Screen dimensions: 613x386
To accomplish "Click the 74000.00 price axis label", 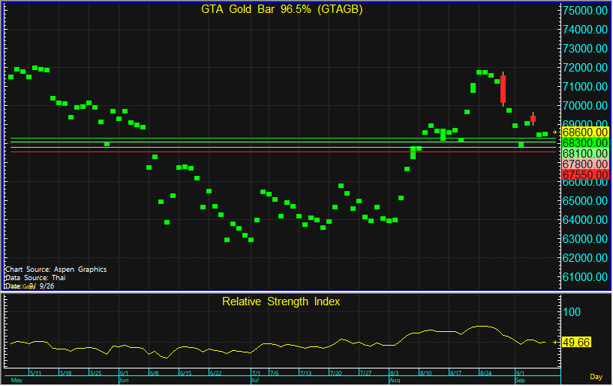I will [585, 30].
